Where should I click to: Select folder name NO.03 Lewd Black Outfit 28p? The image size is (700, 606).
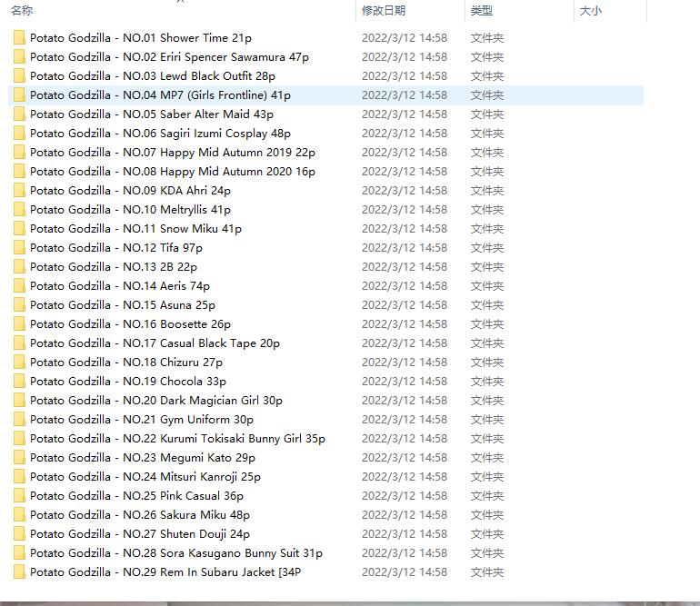pos(153,75)
